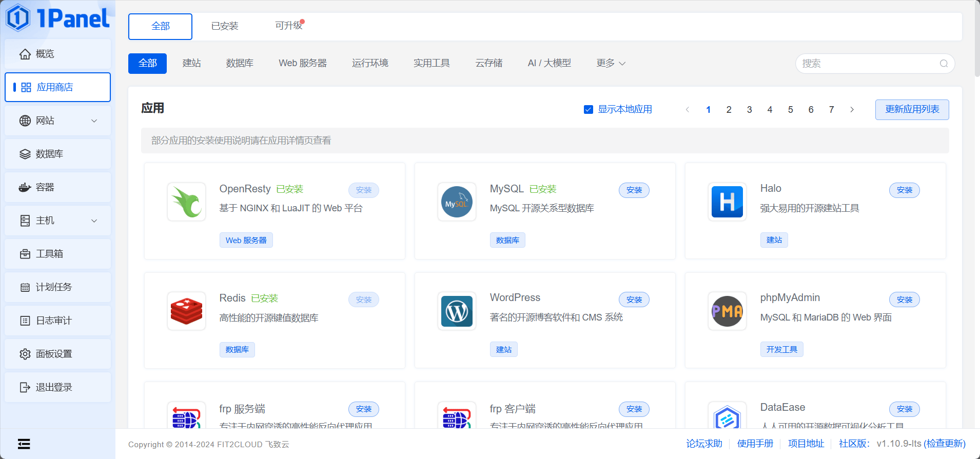Click the Halo app icon
Image resolution: width=980 pixels, height=459 pixels.
[x=727, y=202]
